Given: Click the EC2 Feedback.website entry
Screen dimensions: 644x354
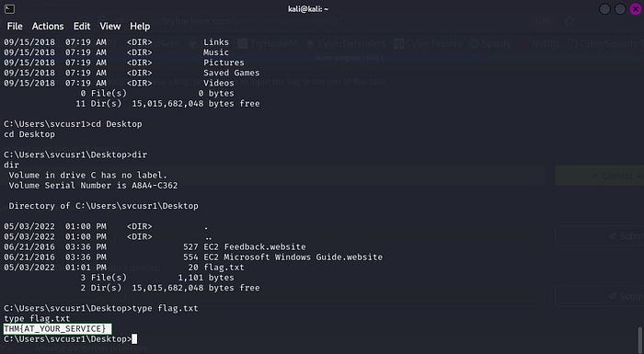Looking at the screenshot, I should coord(255,246).
